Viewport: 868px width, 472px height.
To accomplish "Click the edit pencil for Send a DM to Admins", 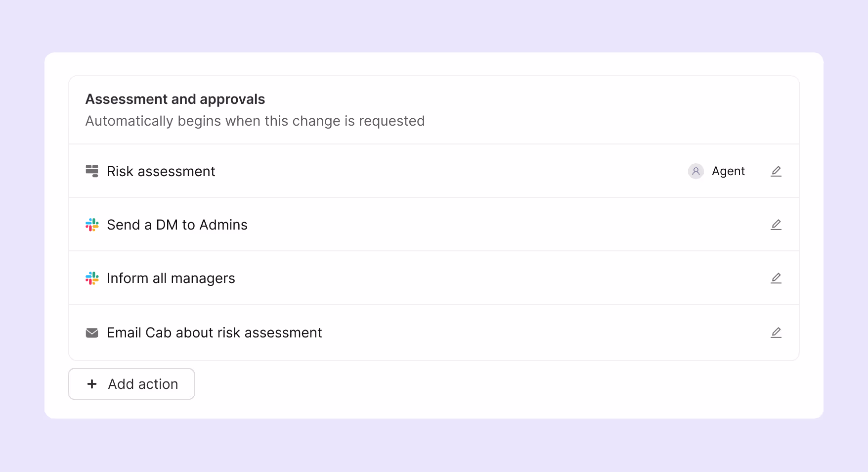I will (x=776, y=225).
